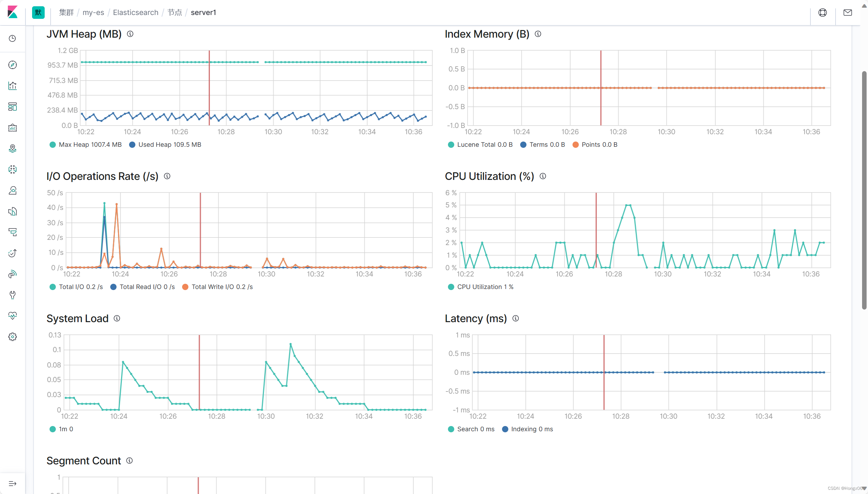Open Dashboard icon in sidebar

coord(13,107)
